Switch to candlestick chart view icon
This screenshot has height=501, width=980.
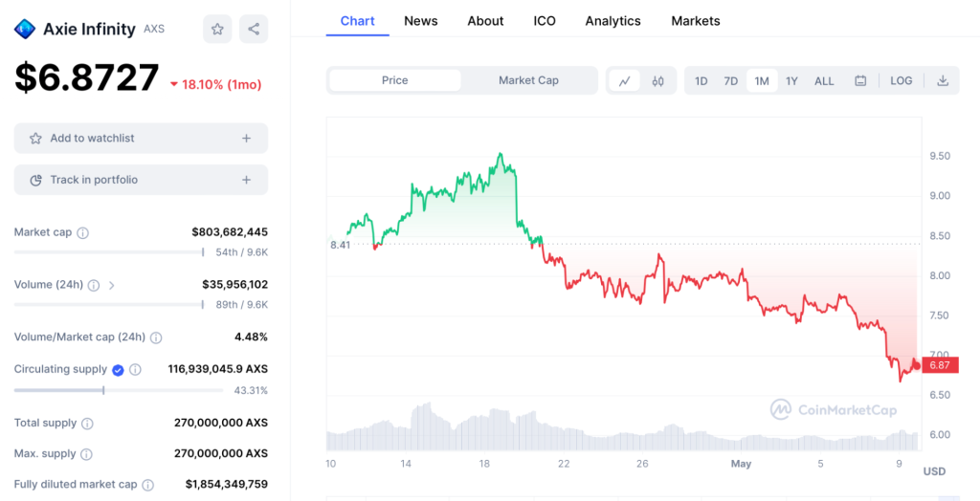[x=658, y=80]
